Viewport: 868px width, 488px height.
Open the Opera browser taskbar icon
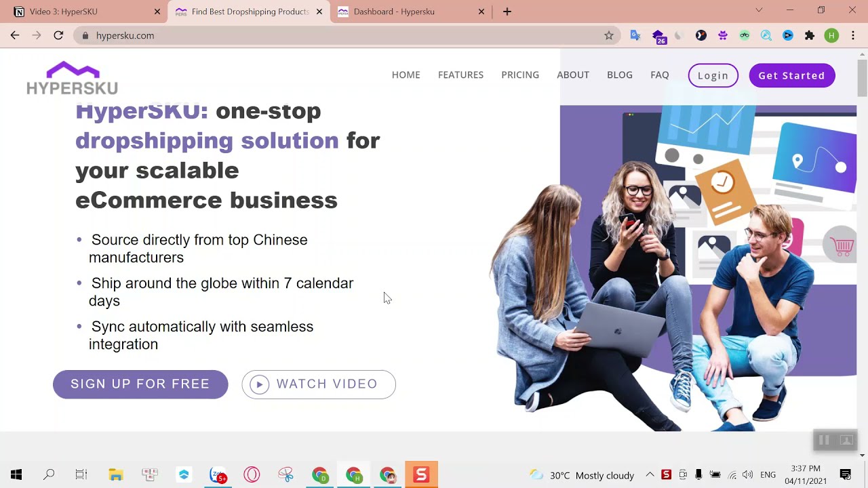coord(252,474)
